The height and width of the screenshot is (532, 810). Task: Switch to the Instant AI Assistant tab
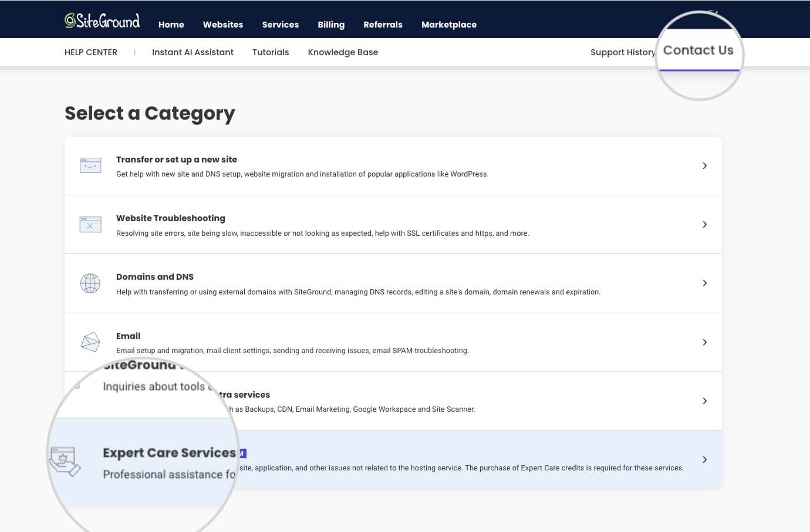click(193, 52)
